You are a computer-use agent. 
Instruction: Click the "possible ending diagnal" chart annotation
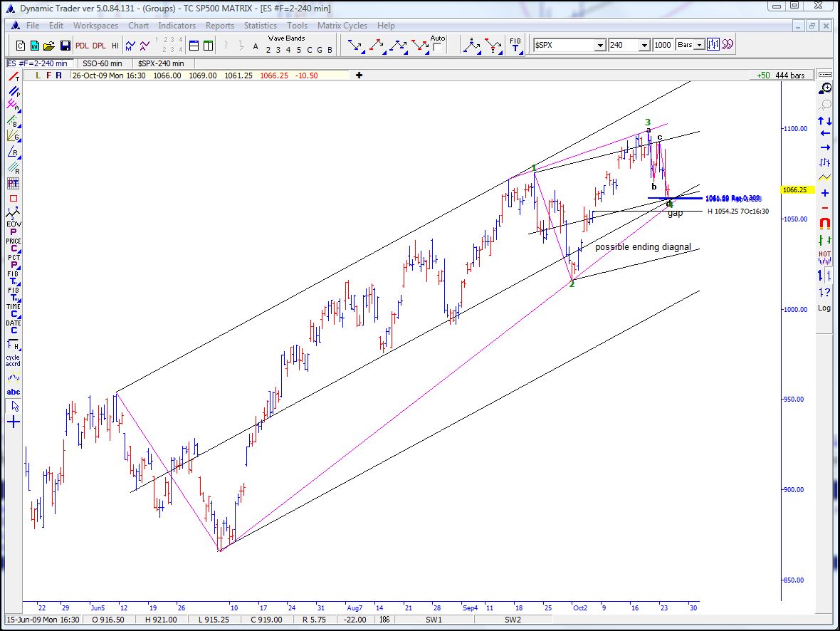click(x=643, y=246)
